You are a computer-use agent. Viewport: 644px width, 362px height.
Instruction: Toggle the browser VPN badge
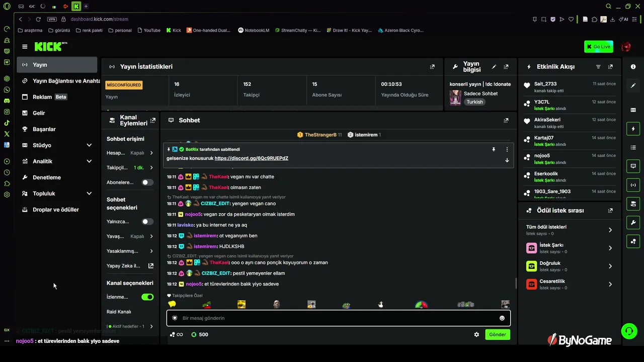(x=52, y=19)
